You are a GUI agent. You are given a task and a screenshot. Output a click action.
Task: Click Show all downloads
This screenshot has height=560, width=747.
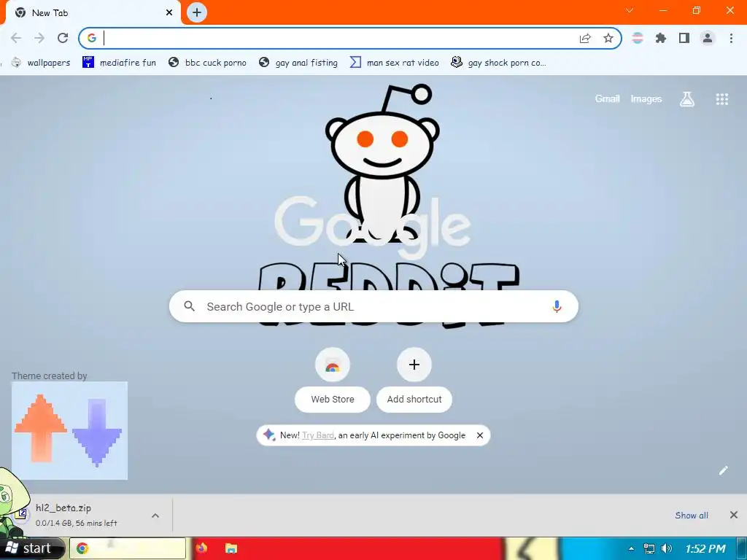click(x=692, y=516)
